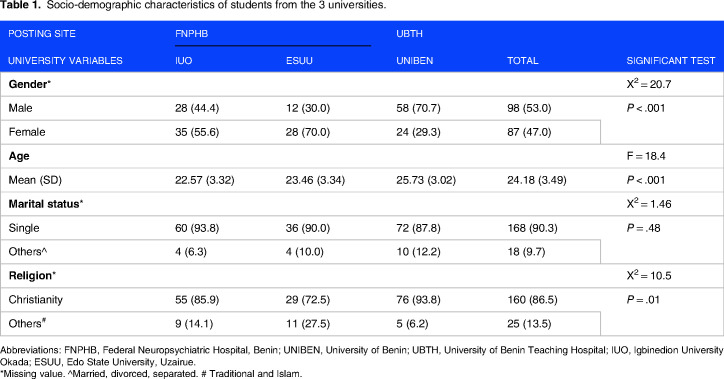Select the FNPHB column group header
Screen dimensions: 724x379
coord(192,34)
